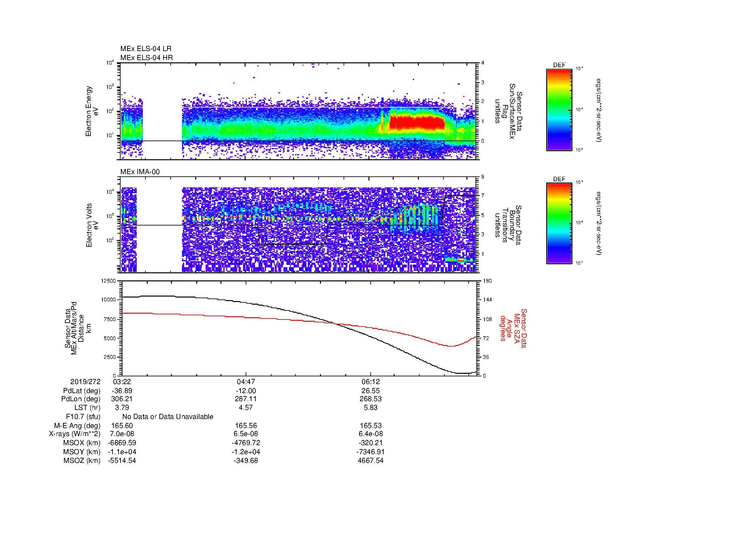756x534 pixels.
Task: Click the 'MEx ELS-04 LR' plot title
Action: [x=146, y=49]
